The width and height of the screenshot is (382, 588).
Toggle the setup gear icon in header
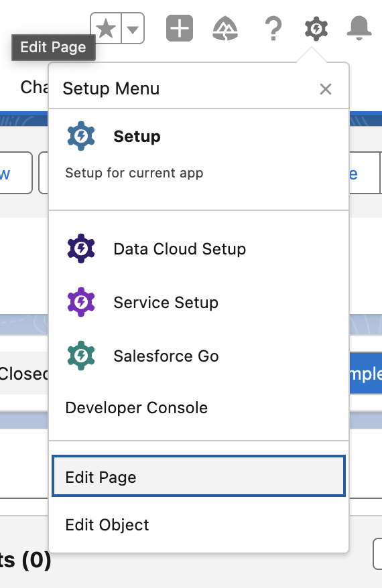316,29
